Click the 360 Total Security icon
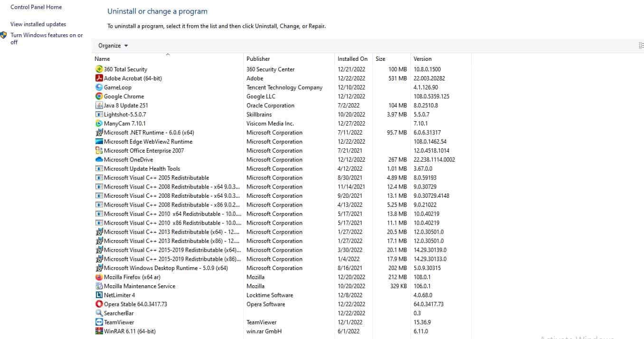Screen dimensions: 644x339 99,69
